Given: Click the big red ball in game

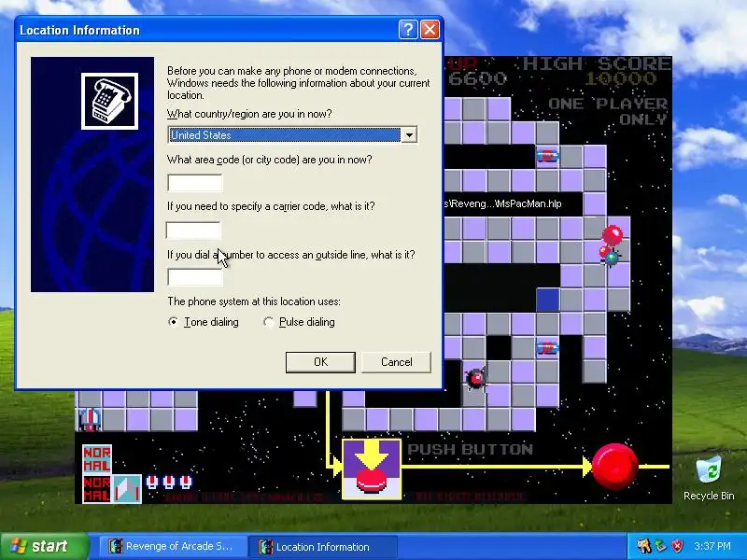Looking at the screenshot, I should 614,466.
